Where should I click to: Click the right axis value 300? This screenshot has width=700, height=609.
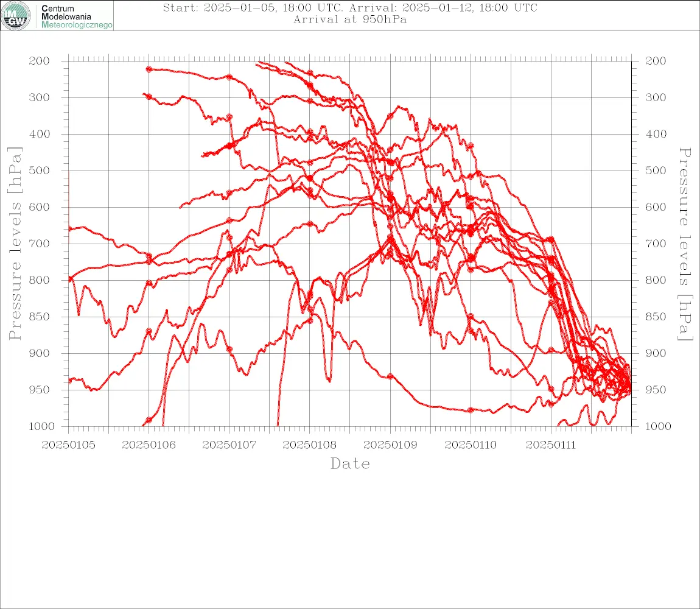(656, 97)
